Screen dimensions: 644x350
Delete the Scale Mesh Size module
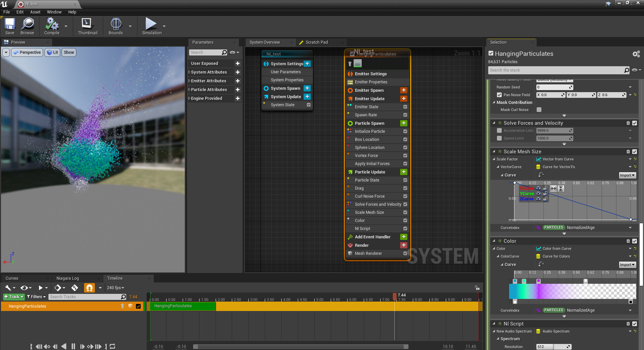628,152
